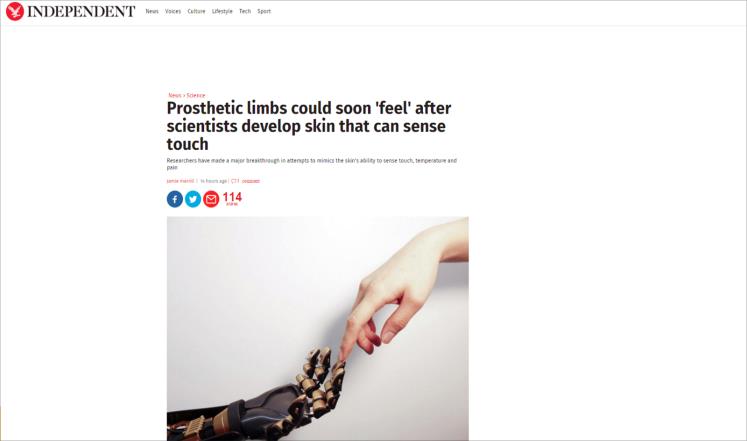Open the author's name link in byline
This screenshot has height=441, width=747.
[180, 181]
